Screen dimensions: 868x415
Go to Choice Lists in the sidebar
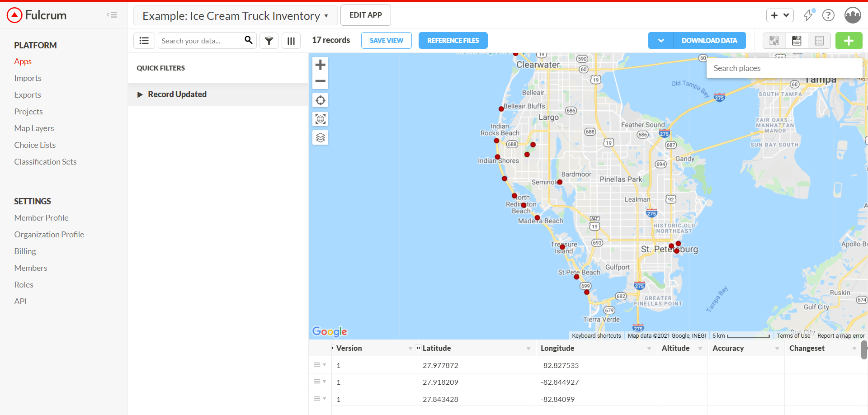tap(35, 145)
